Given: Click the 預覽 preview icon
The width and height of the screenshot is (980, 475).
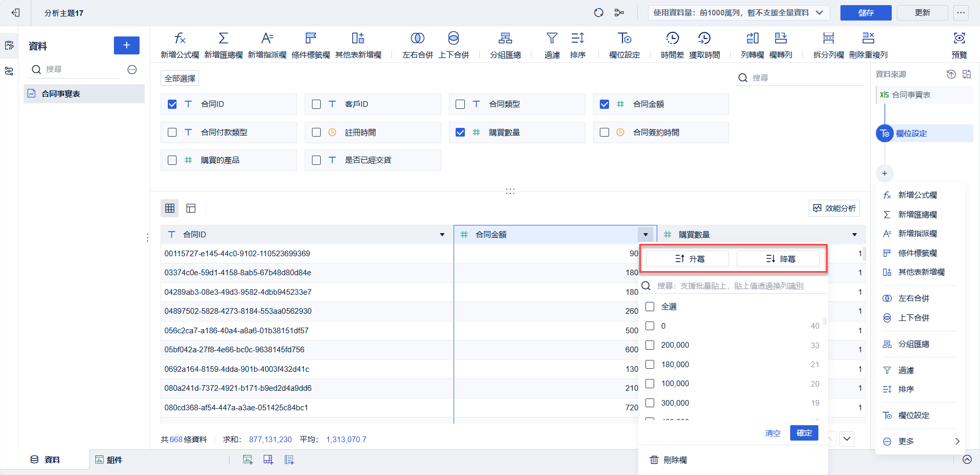Looking at the screenshot, I should tap(959, 44).
